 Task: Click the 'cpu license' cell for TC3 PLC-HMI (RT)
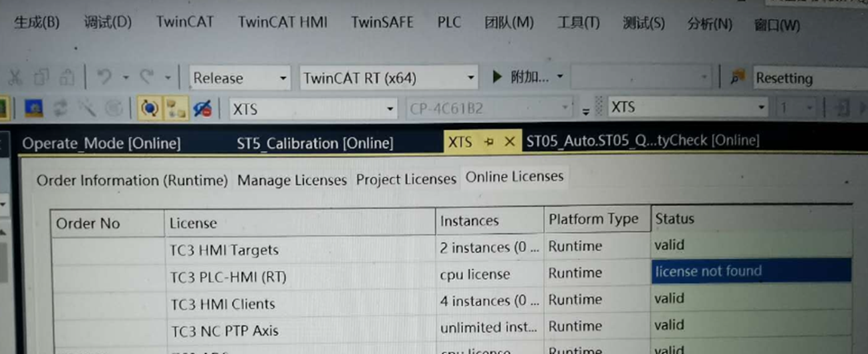coord(489,274)
